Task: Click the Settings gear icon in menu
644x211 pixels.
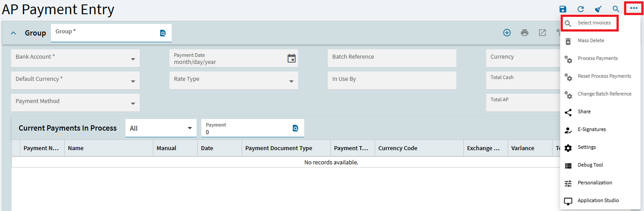Action: 568,147
